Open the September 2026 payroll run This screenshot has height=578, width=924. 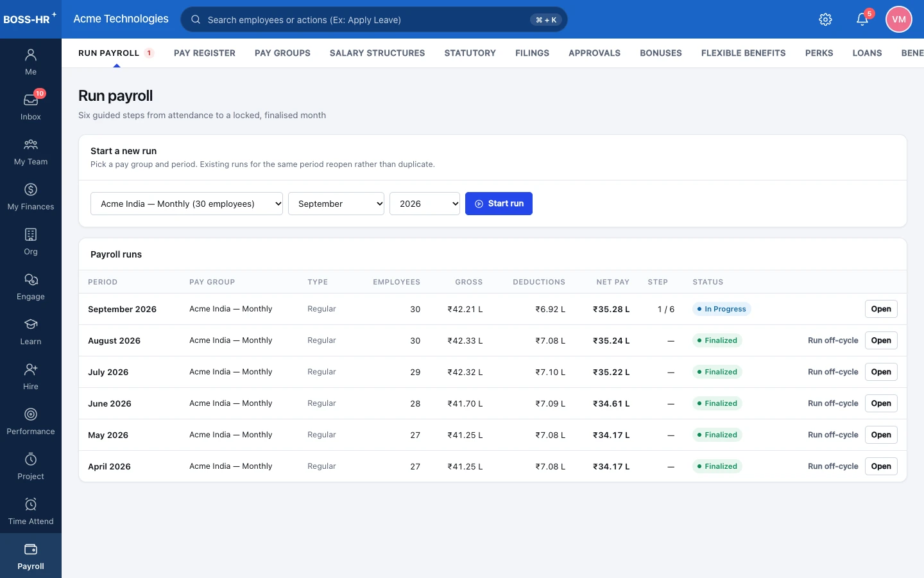[x=881, y=309]
